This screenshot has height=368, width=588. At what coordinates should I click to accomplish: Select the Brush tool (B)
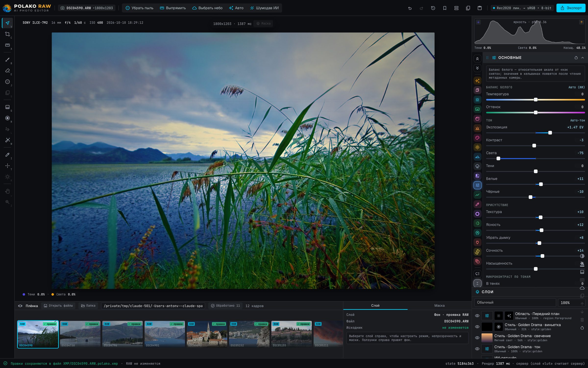click(8, 60)
